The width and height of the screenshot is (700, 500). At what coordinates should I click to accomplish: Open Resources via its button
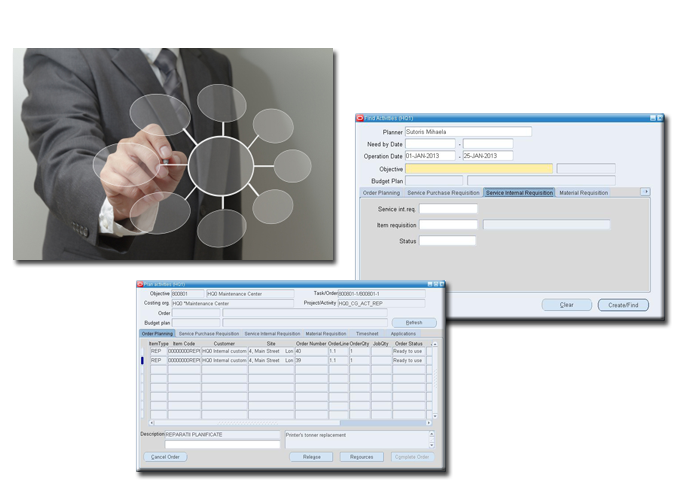pyautogui.click(x=361, y=457)
